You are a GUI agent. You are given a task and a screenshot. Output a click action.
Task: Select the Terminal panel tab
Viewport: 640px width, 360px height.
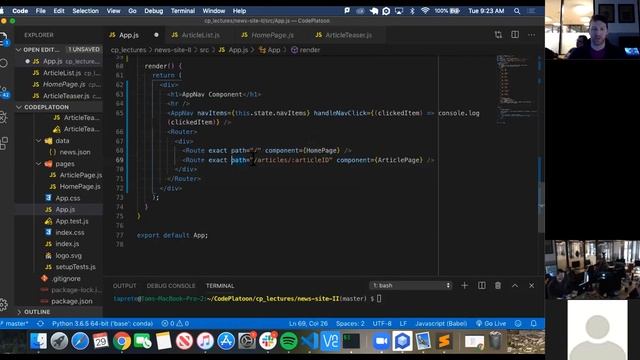(220, 286)
